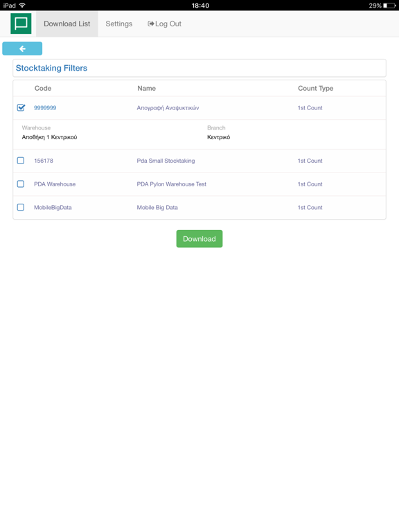399x532 pixels.
Task: Tick the PDA Warehouse checkbox
Action: click(x=21, y=184)
